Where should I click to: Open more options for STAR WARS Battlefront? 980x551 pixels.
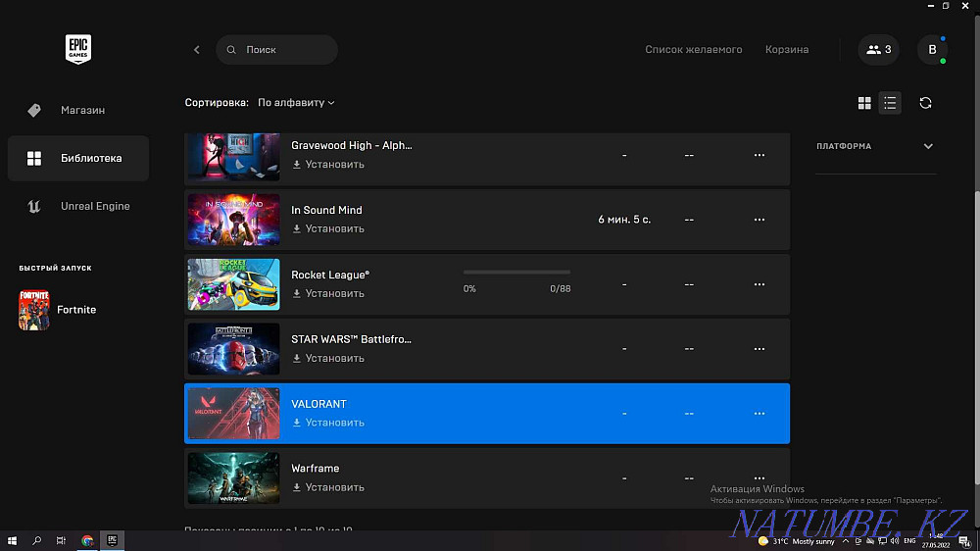pyautogui.click(x=759, y=349)
